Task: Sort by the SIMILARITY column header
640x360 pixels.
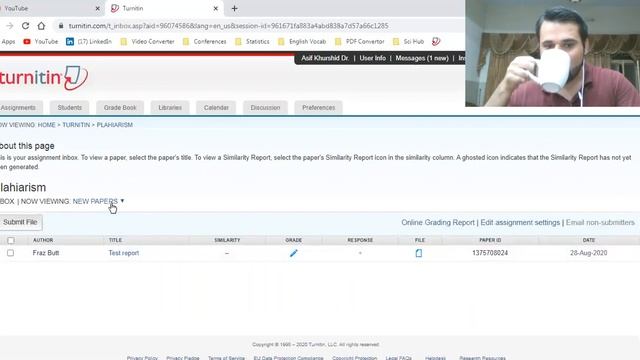Action: tap(227, 240)
